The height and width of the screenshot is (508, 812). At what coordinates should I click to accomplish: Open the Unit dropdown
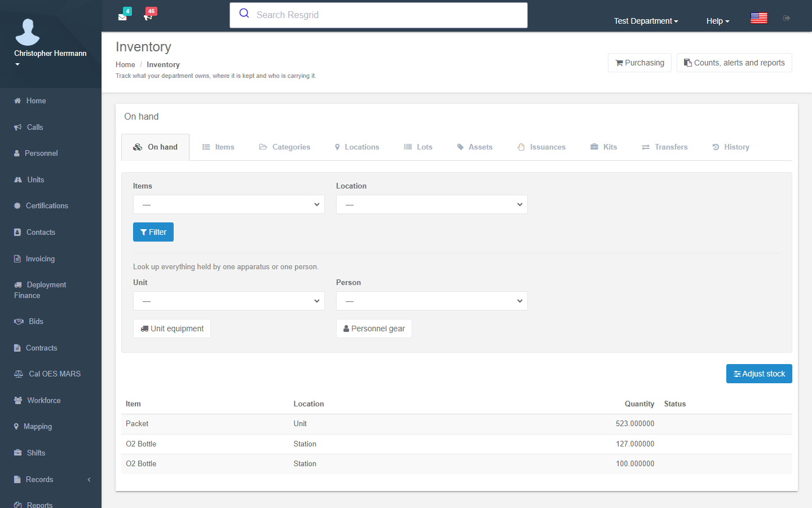229,301
